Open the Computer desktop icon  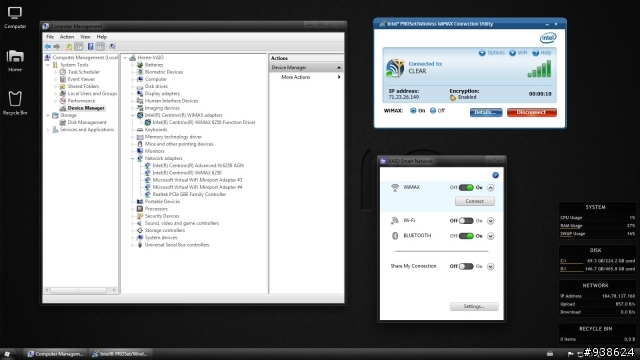pos(15,18)
